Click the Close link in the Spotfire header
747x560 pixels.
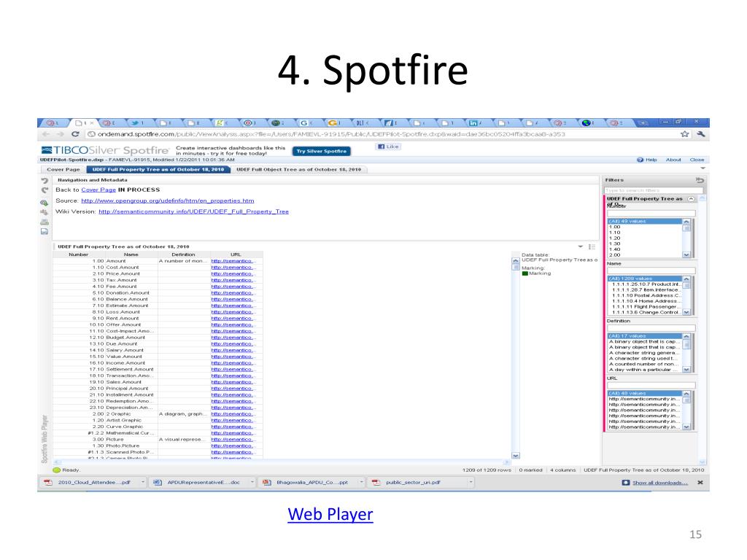coord(697,160)
